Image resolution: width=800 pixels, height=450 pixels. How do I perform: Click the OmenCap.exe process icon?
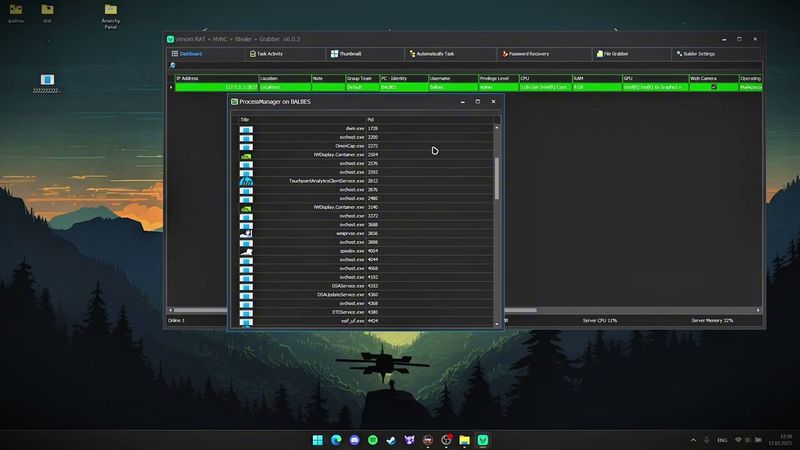246,146
